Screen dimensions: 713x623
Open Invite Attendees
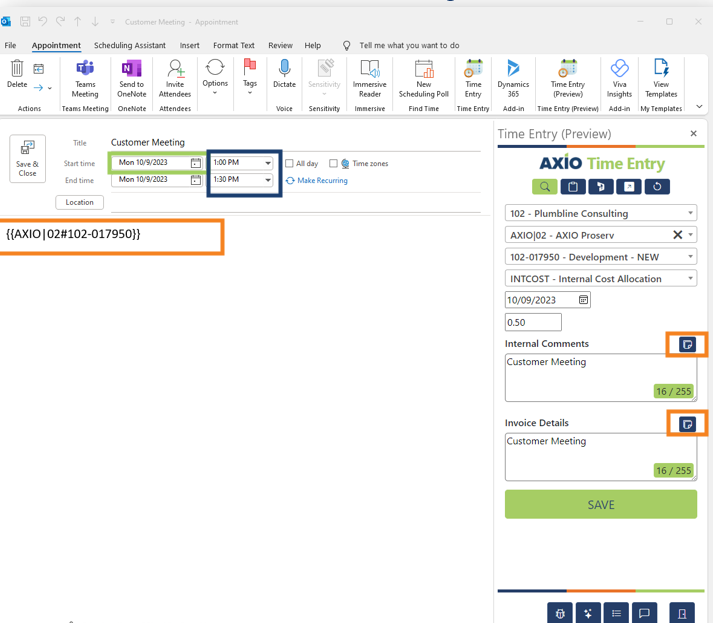tap(175, 78)
